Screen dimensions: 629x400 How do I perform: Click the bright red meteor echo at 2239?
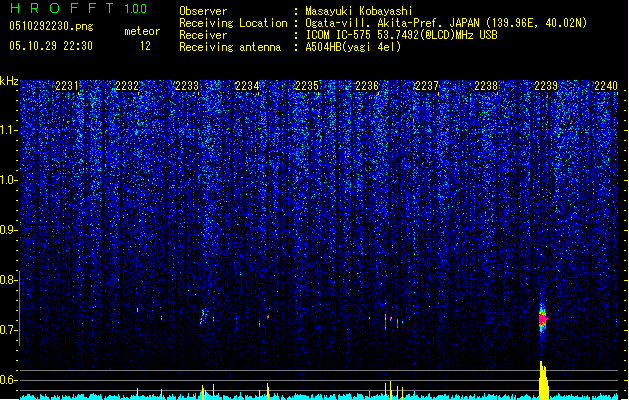pos(543,319)
